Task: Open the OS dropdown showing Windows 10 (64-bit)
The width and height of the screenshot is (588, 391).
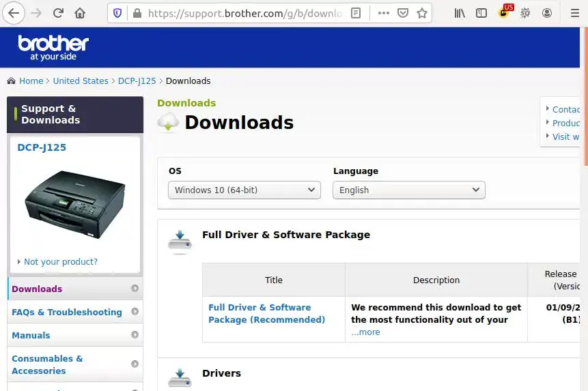Action: pos(244,190)
